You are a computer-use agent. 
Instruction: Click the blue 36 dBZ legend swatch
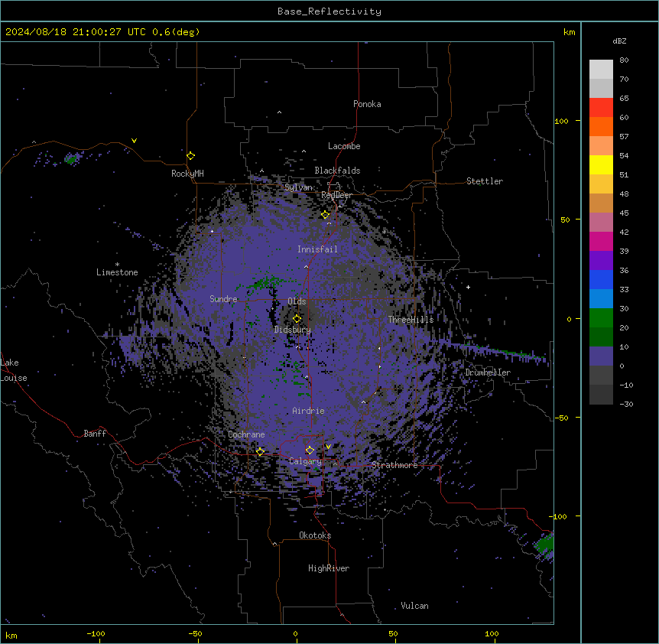pyautogui.click(x=601, y=279)
